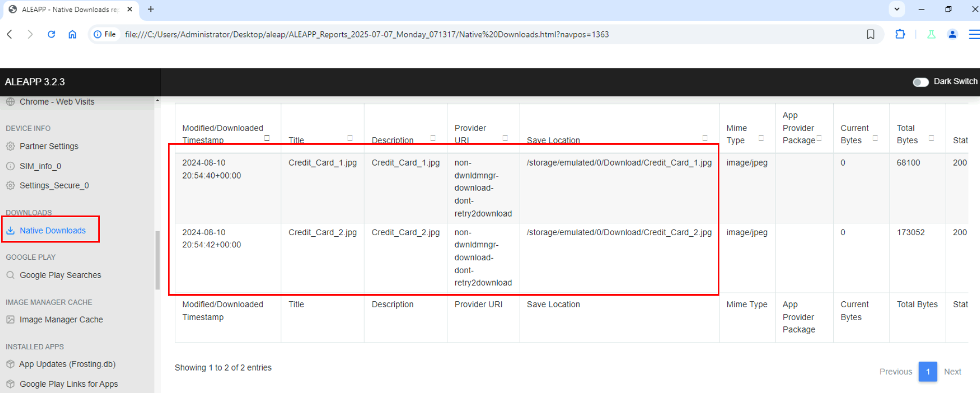Open a new browser tab
980x393 pixels.
151,9
